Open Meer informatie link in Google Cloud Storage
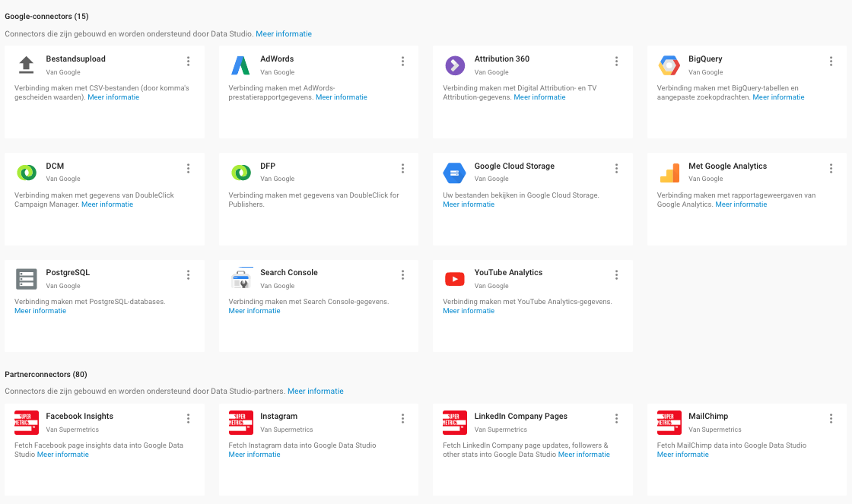Viewport: 852px width, 504px height. [469, 204]
